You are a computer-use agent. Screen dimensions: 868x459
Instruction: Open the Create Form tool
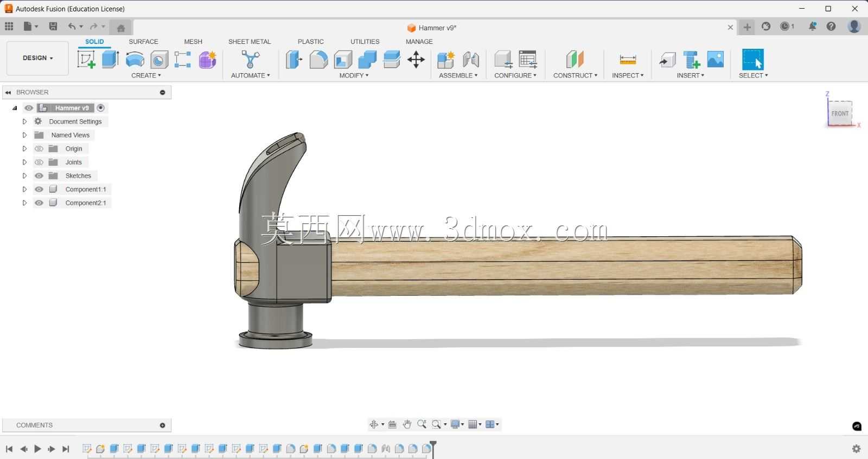(x=207, y=59)
